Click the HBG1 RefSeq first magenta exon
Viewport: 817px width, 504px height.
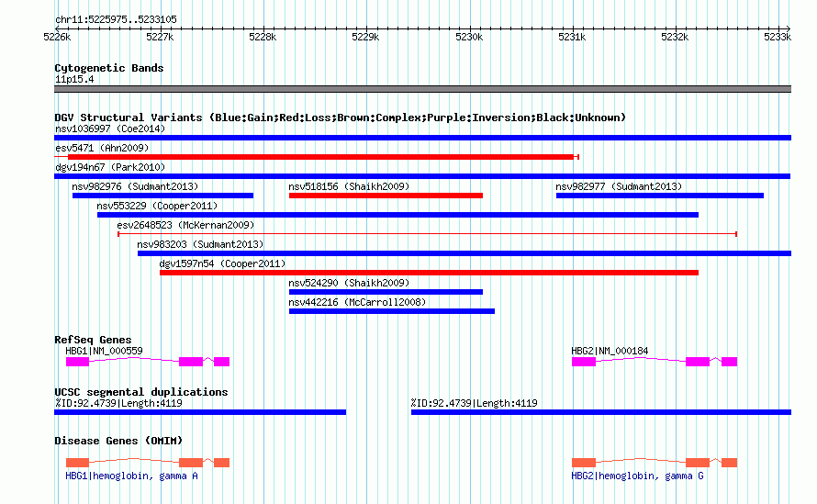(78, 362)
